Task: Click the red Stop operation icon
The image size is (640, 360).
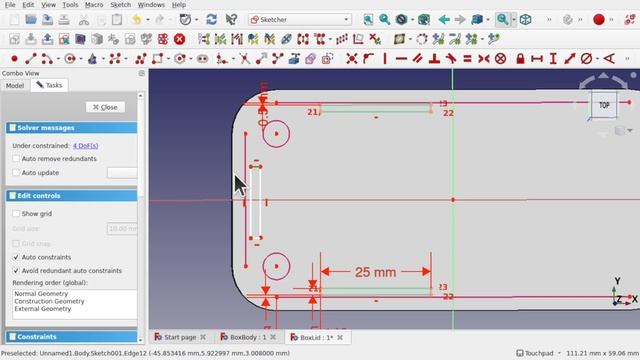Action: click(179, 39)
